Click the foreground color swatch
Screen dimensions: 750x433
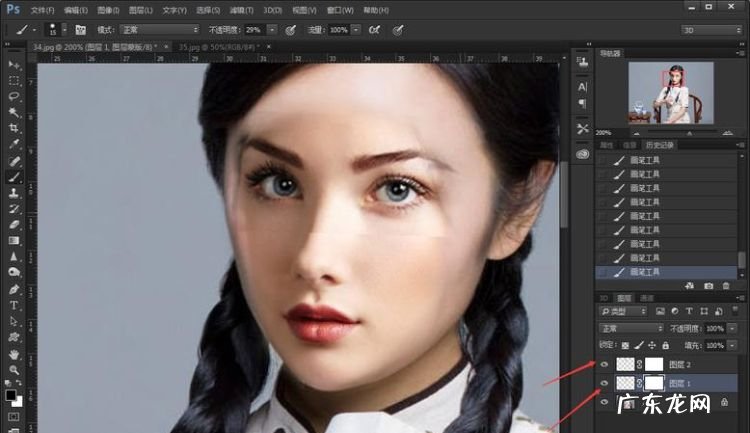[x=11, y=393]
